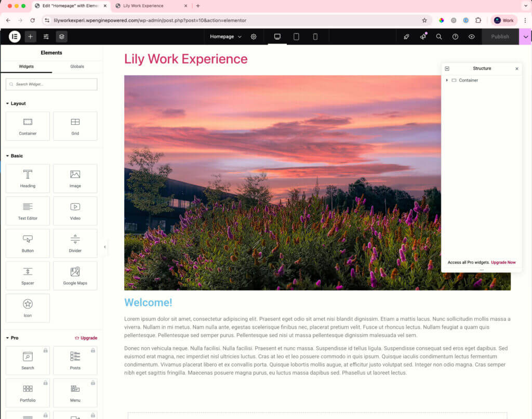Select the Google Maps widget
This screenshot has width=532, height=419.
point(75,276)
